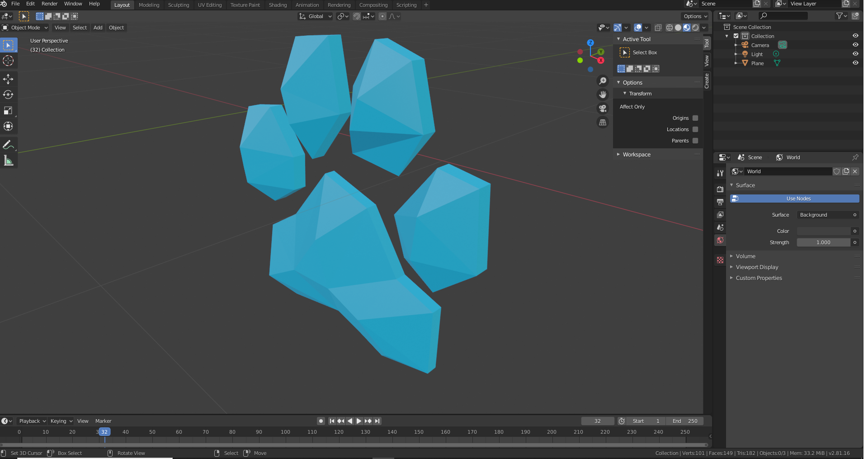The width and height of the screenshot is (868, 459).
Task: Open the Render menu
Action: point(49,4)
